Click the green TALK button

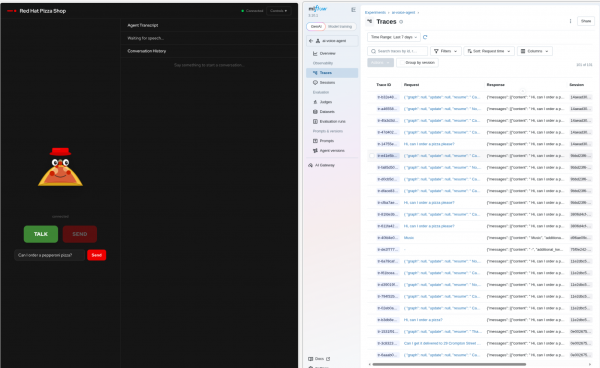41,234
